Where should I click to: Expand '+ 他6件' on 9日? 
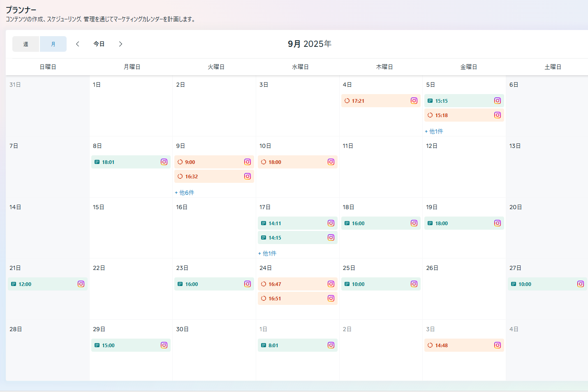pos(185,192)
